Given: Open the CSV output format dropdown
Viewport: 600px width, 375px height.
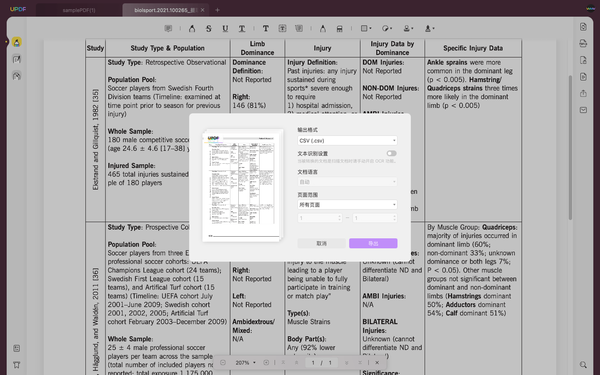Looking at the screenshot, I should 347,140.
